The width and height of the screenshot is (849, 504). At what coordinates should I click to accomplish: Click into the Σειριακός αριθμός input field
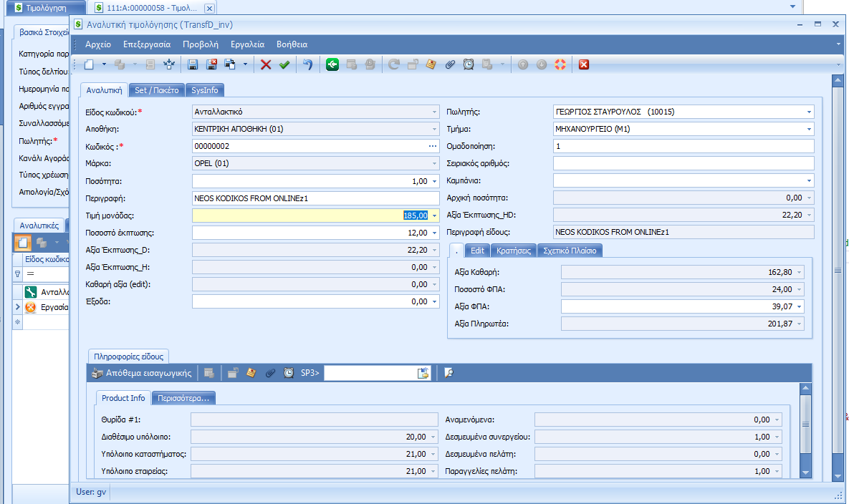683,163
